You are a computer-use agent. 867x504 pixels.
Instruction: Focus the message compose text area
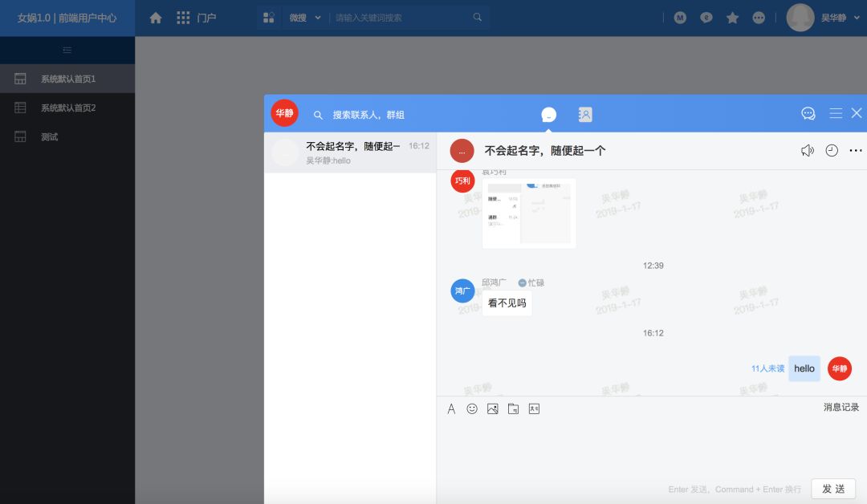click(651, 448)
